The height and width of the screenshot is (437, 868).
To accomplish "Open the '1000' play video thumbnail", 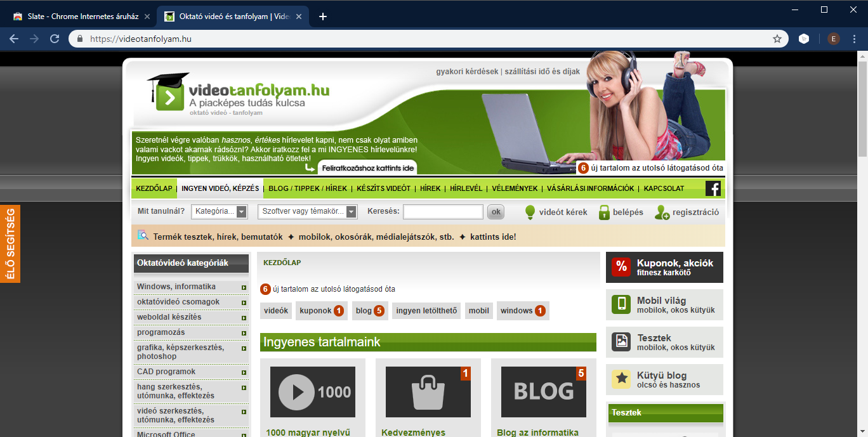I will click(313, 392).
